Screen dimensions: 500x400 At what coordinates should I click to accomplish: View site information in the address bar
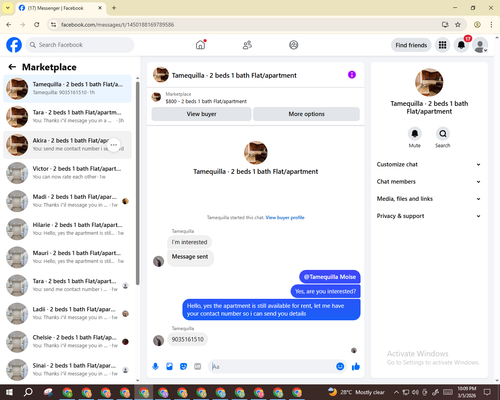point(54,25)
